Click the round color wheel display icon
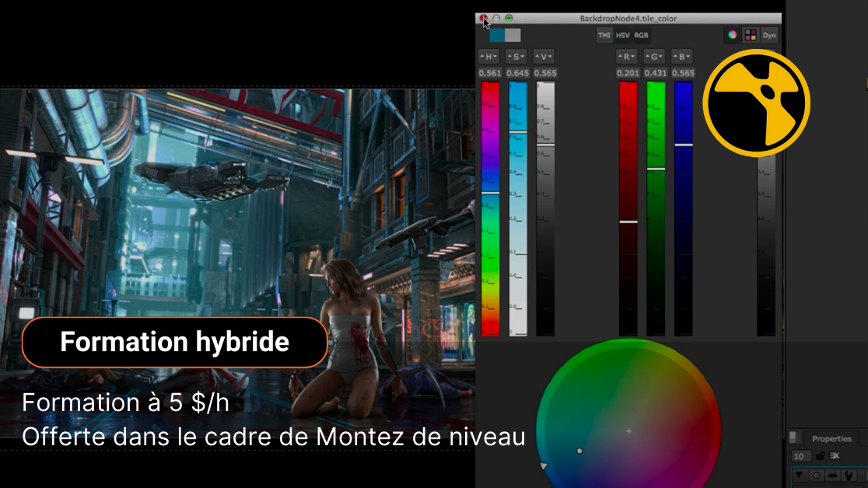The width and height of the screenshot is (868, 488). tap(731, 35)
